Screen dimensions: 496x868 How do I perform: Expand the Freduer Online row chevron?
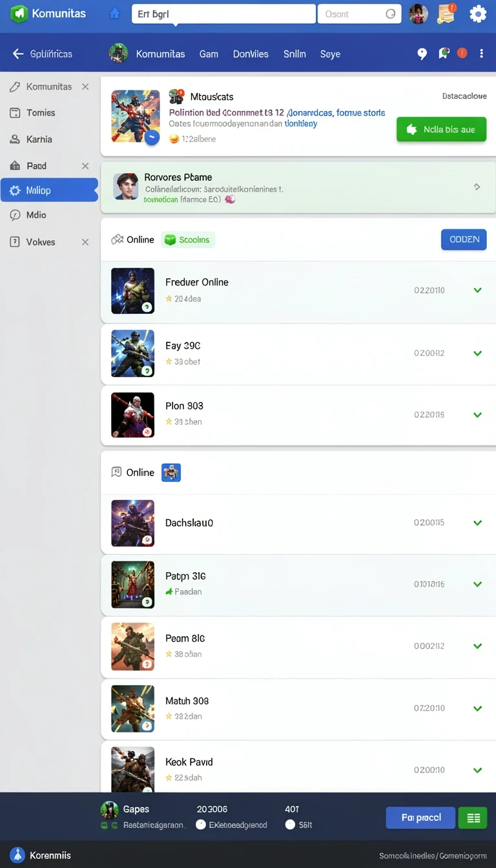click(478, 291)
